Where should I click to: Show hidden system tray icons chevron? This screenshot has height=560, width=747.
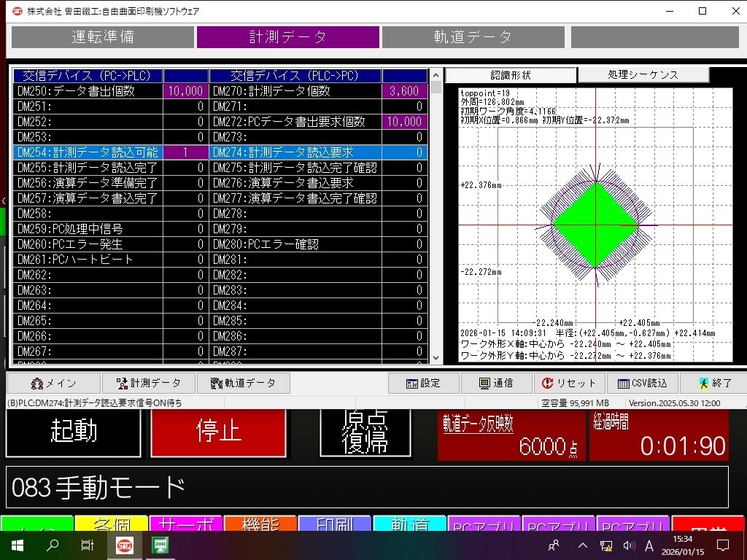pos(582,545)
